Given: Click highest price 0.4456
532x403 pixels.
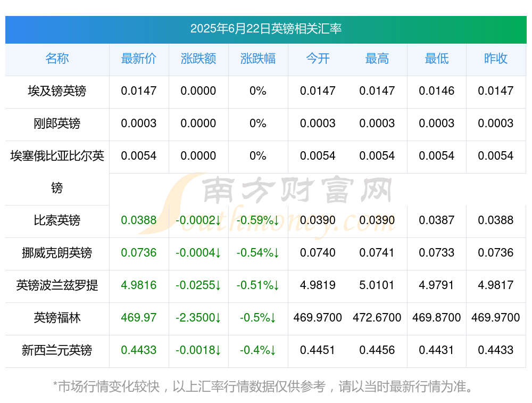Looking at the screenshot, I should pos(377,350).
